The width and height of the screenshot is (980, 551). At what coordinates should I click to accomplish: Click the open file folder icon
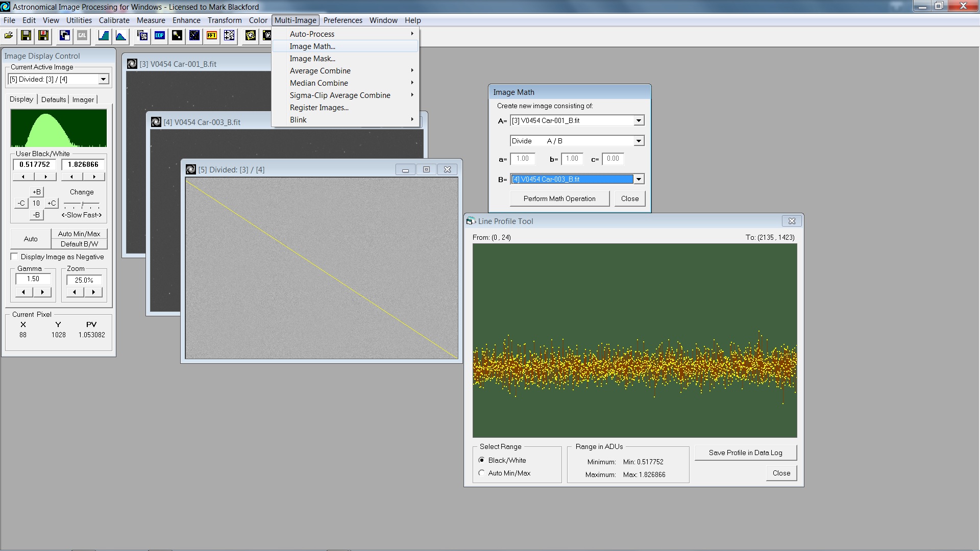9,35
